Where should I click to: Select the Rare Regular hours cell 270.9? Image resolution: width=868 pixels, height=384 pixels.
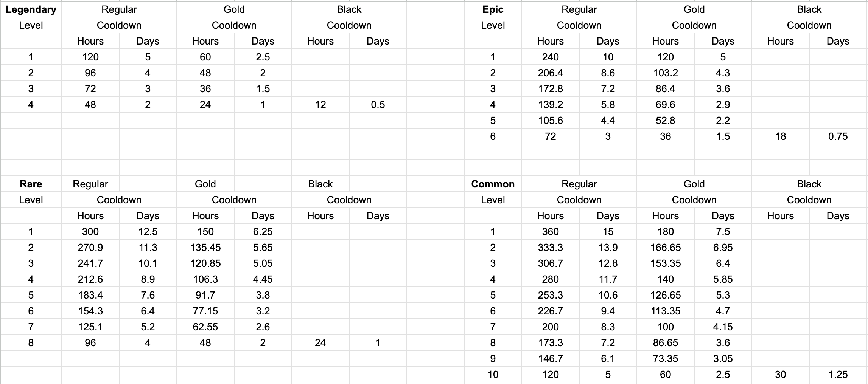click(90, 248)
